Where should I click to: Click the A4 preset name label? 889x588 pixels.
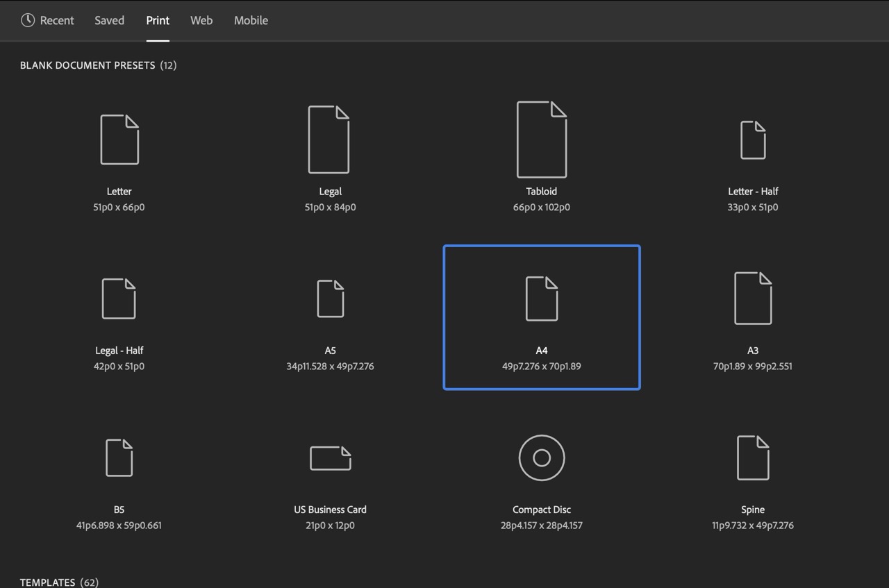(x=542, y=350)
